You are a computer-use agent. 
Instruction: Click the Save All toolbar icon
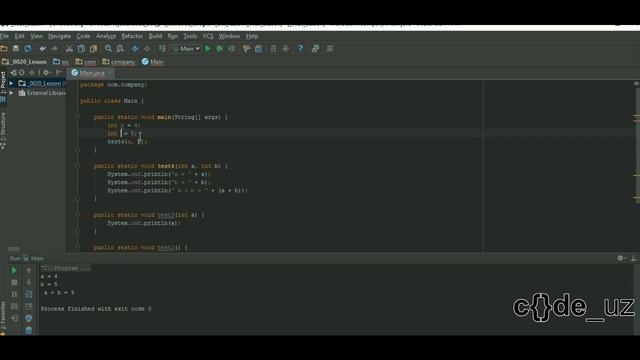(x=16, y=49)
